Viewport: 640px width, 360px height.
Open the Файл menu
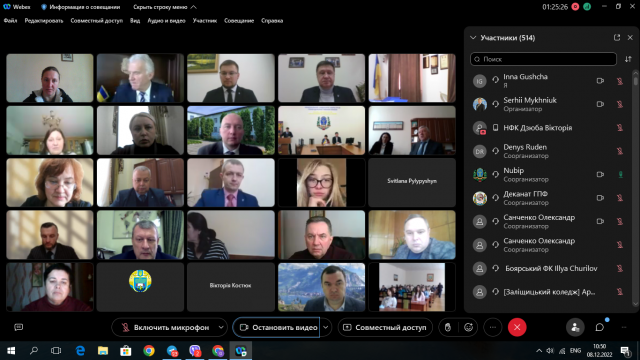pyautogui.click(x=10, y=20)
